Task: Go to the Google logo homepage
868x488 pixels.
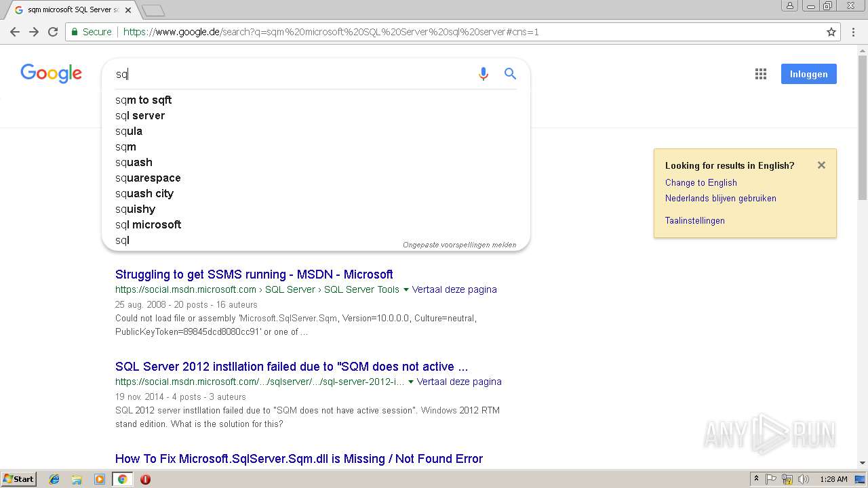Action: (x=51, y=73)
